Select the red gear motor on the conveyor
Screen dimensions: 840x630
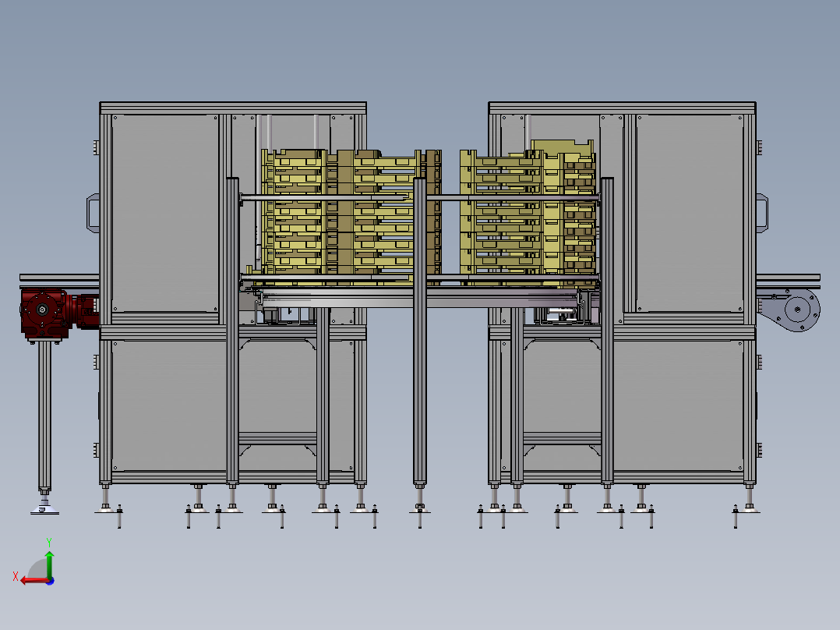tap(59, 313)
